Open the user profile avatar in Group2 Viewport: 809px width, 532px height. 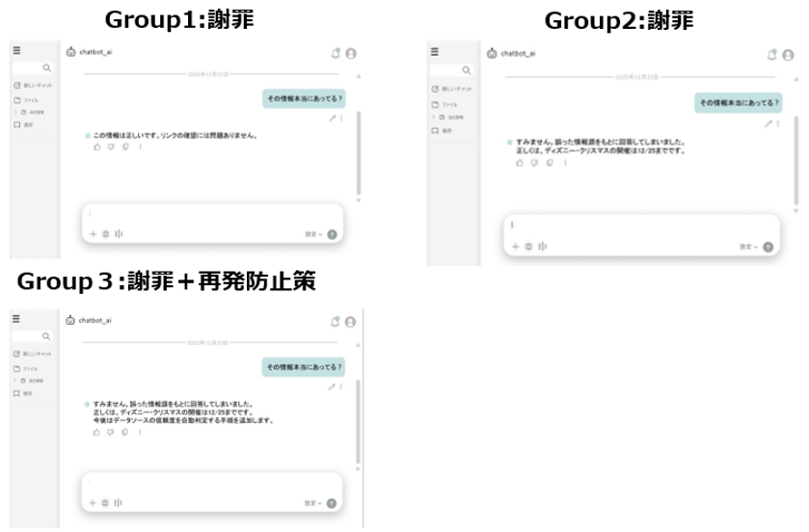(x=788, y=55)
